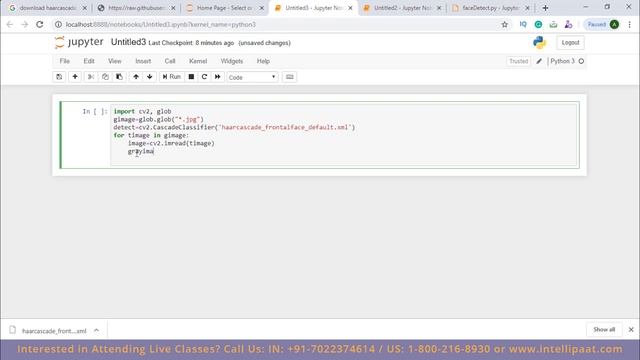Expand download options arrow for haarcascade file
The width and height of the screenshot is (640, 360).
(x=97, y=330)
